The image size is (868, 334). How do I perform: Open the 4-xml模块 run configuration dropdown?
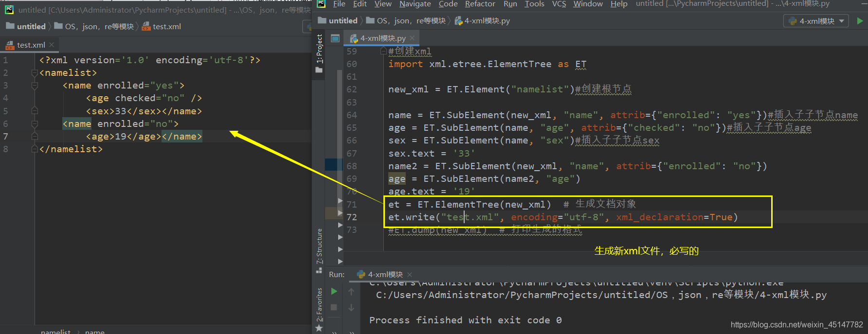coord(816,21)
